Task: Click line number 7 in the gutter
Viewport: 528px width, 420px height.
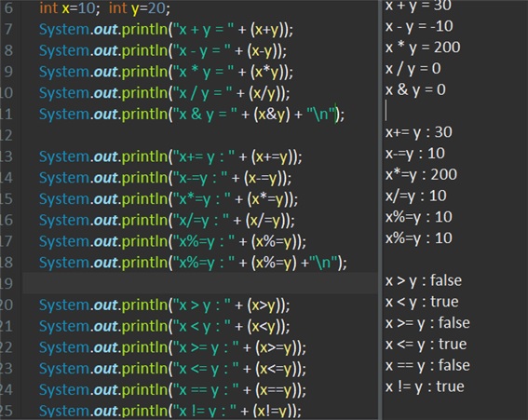Action: coord(8,29)
